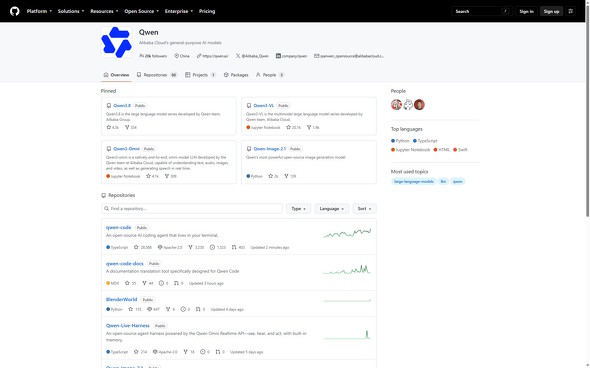Open forks of qwen-code repository
The width and height of the screenshot is (590, 368).
(x=196, y=248)
